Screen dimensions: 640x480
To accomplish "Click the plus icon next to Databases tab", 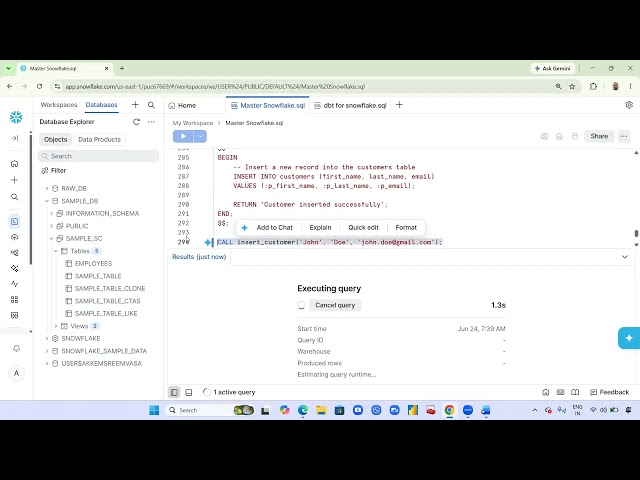I will pyautogui.click(x=135, y=105).
